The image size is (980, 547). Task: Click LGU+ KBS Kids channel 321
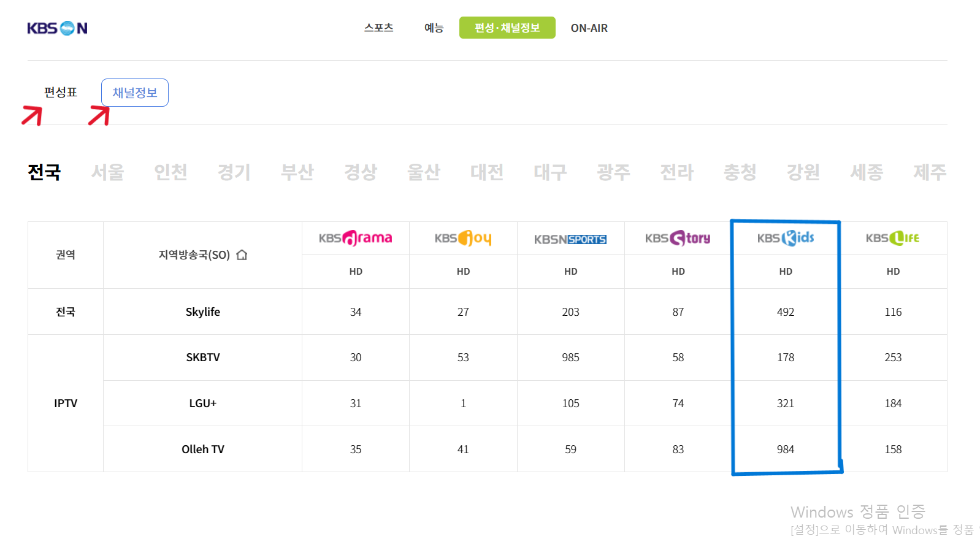click(786, 403)
